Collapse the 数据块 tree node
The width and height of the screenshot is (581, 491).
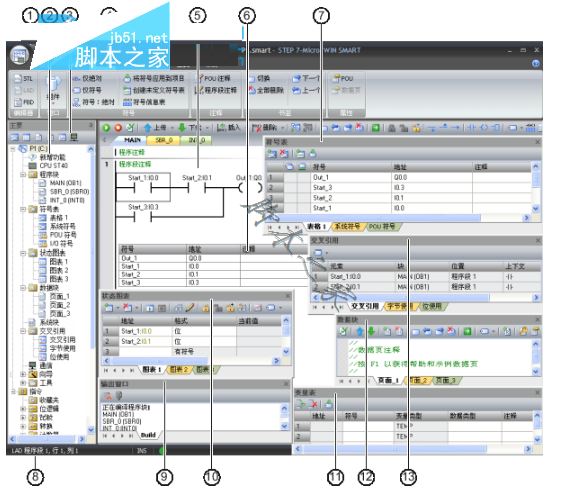[x=23, y=288]
